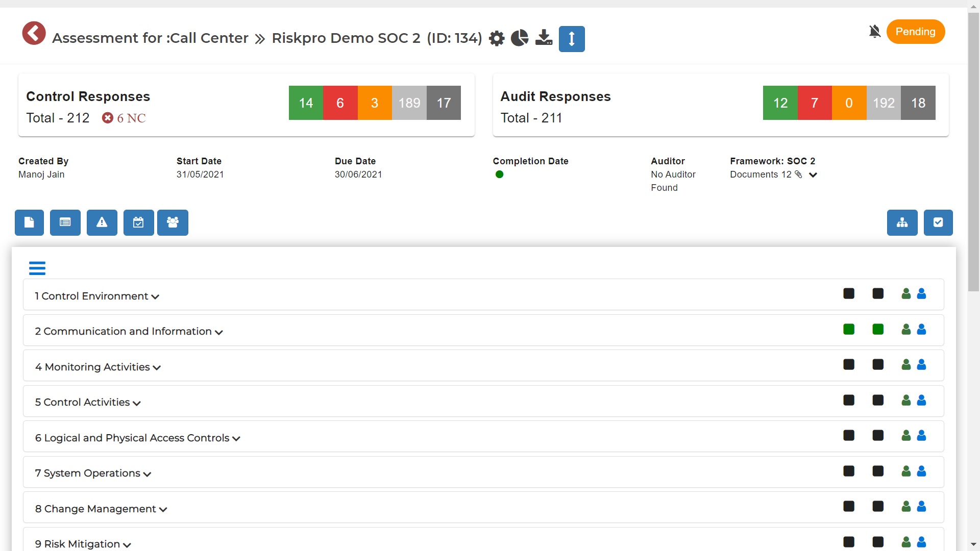This screenshot has width=980, height=551.
Task: Click blue user icon in Control Environment row
Action: point(921,294)
